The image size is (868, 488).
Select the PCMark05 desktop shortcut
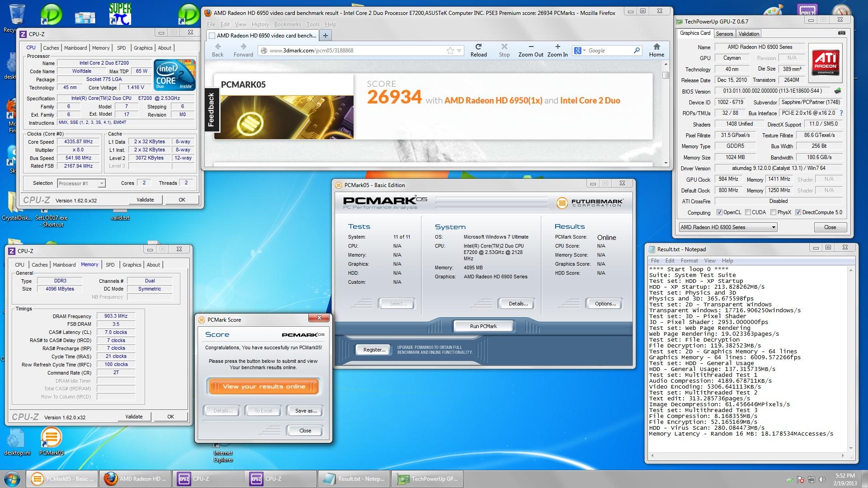pos(51,441)
